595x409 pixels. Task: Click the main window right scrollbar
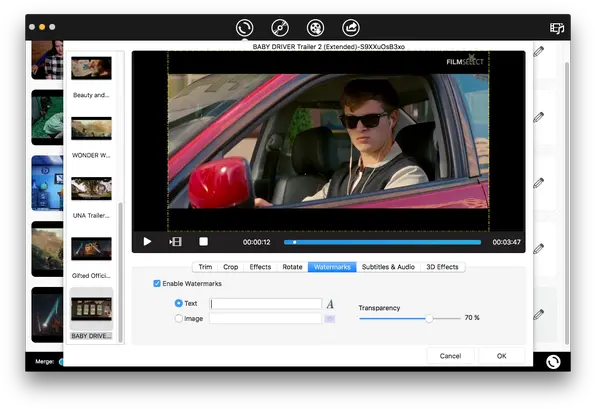coord(567,203)
